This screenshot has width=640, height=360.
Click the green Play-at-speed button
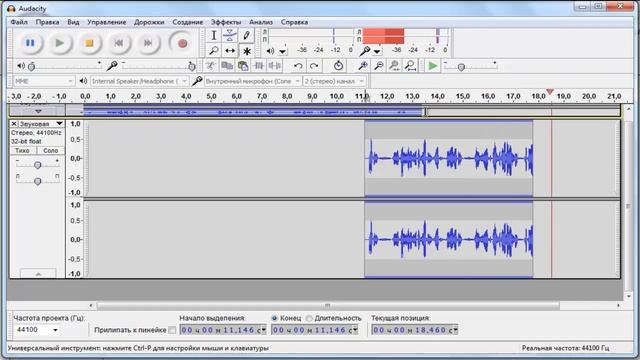click(432, 66)
